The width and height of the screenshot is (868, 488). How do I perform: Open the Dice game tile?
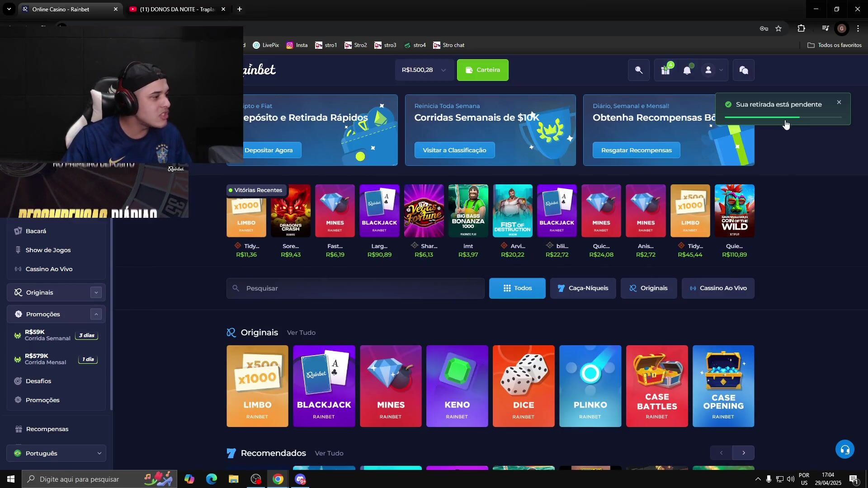[524, 386]
